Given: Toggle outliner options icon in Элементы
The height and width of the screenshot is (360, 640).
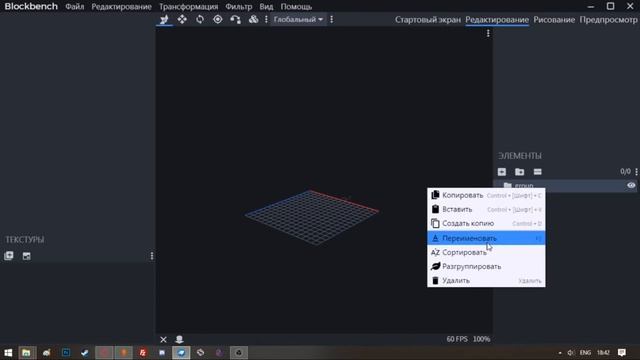Looking at the screenshot, I should pos(538,172).
